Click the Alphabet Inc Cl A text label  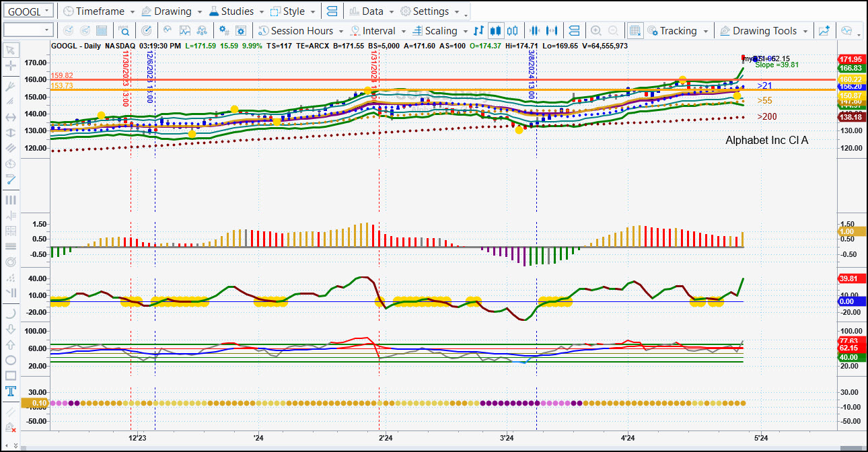click(766, 141)
